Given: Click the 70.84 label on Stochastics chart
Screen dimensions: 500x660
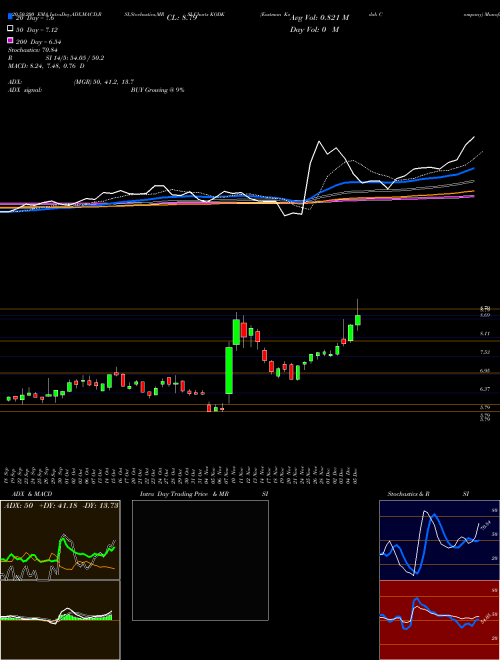Looking at the screenshot, I should click(486, 525).
